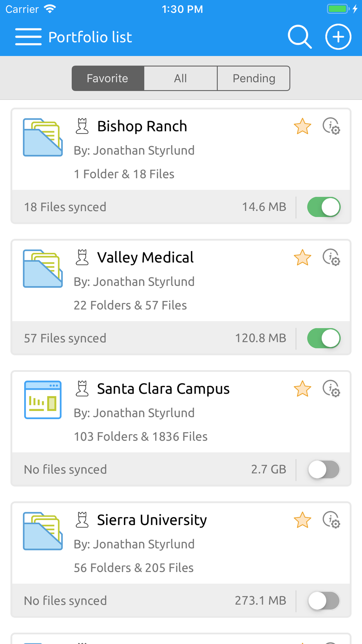The image size is (362, 644).
Task: Disable sync for Bishop Ranch
Action: click(324, 207)
